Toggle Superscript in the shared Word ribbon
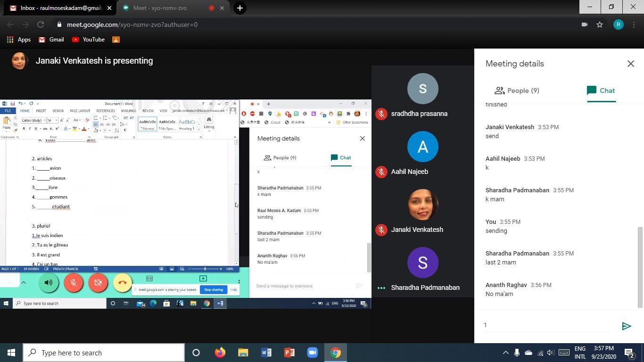 [x=57, y=129]
